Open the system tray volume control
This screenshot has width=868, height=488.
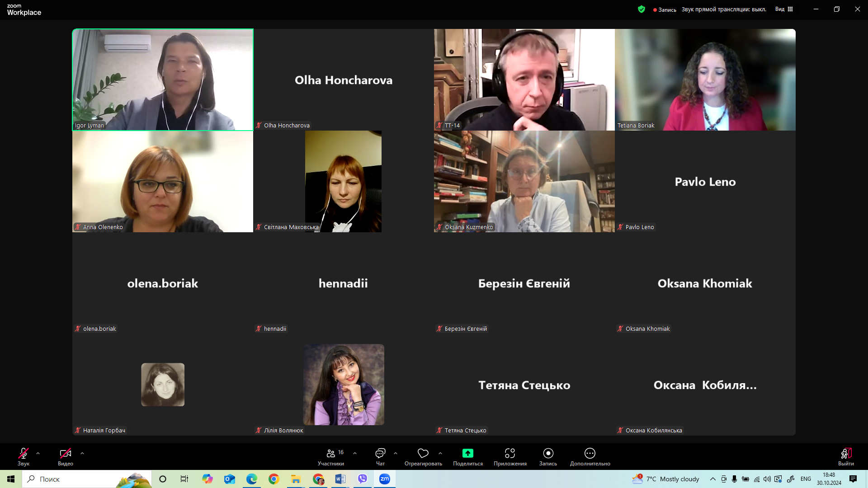767,479
